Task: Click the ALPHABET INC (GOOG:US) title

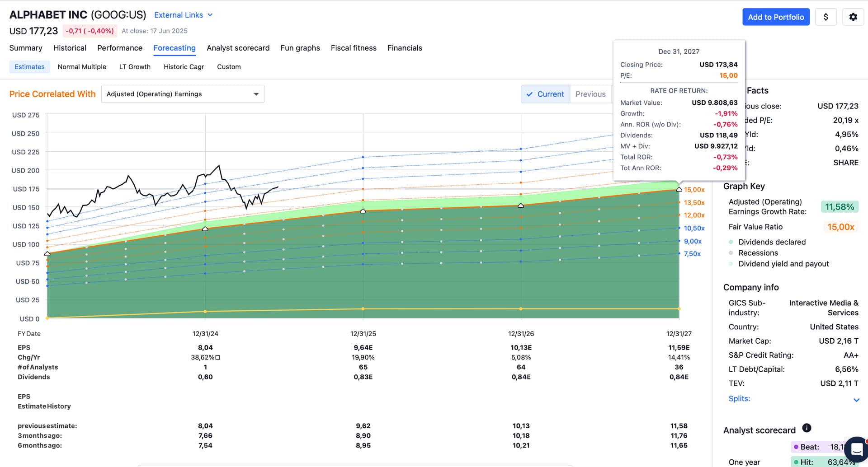Action: click(78, 15)
